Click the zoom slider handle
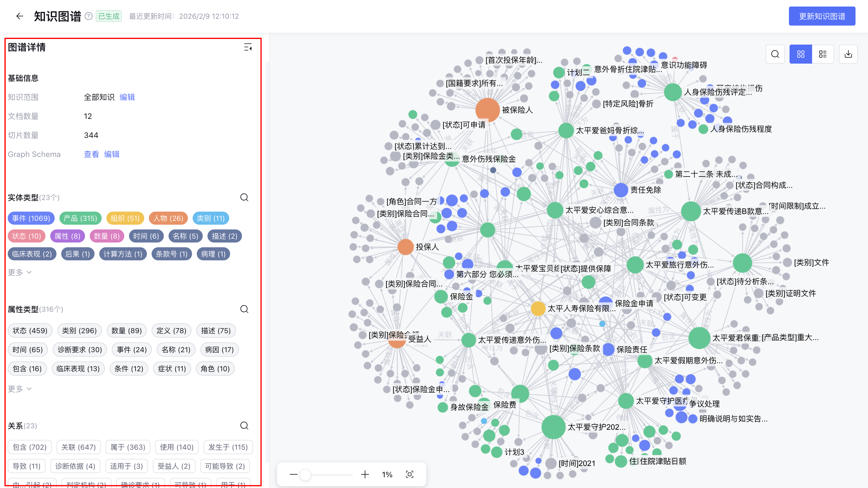The width and height of the screenshot is (868, 488). pyautogui.click(x=305, y=475)
